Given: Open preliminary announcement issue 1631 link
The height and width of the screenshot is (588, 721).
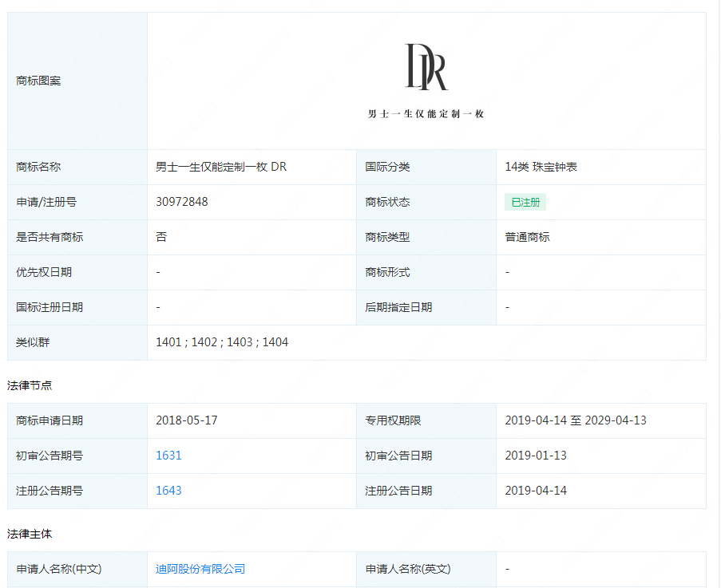Looking at the screenshot, I should tap(168, 456).
